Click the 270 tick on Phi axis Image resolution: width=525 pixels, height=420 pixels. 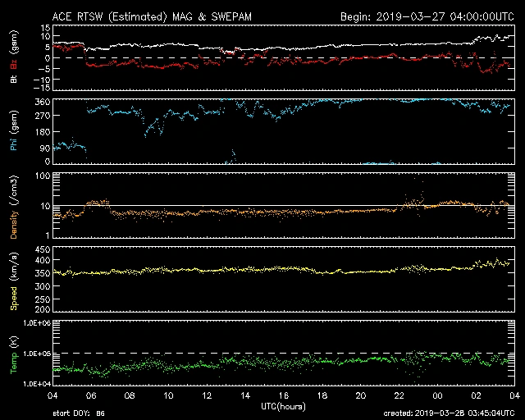43,116
